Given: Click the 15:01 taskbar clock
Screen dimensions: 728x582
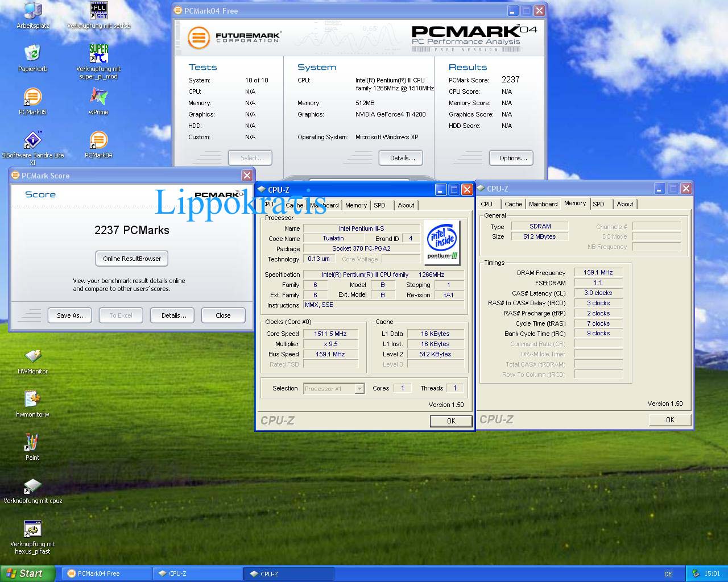Looking at the screenshot, I should [x=712, y=573].
